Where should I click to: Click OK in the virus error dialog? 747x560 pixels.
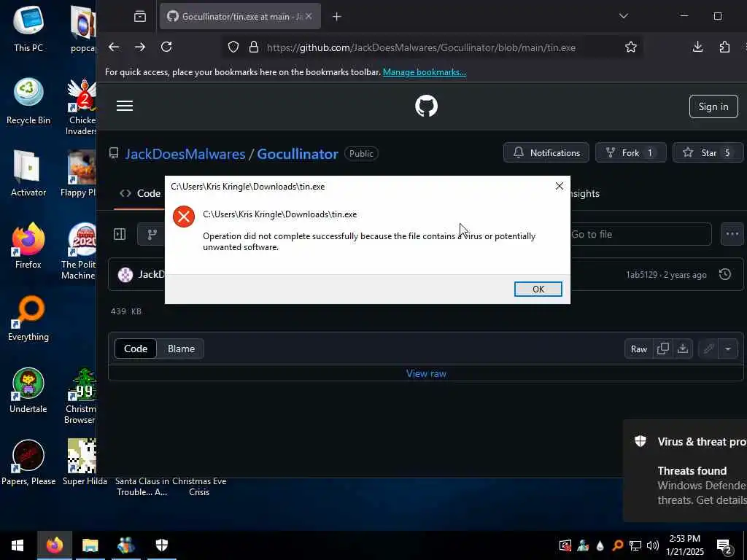pos(538,289)
